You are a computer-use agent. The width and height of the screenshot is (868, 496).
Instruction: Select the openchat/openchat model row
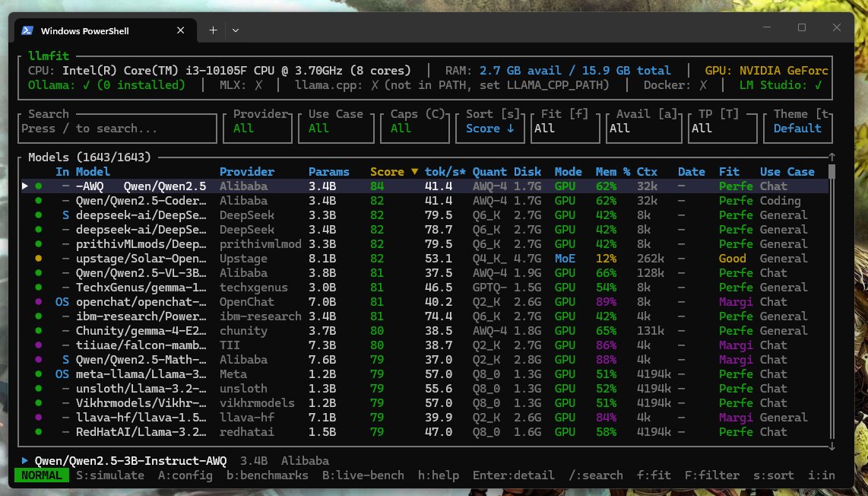(425, 301)
